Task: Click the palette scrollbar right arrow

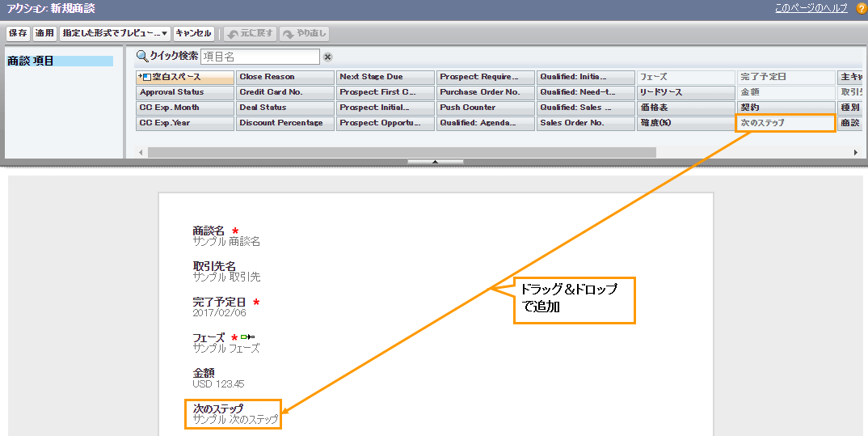Action: pos(856,152)
